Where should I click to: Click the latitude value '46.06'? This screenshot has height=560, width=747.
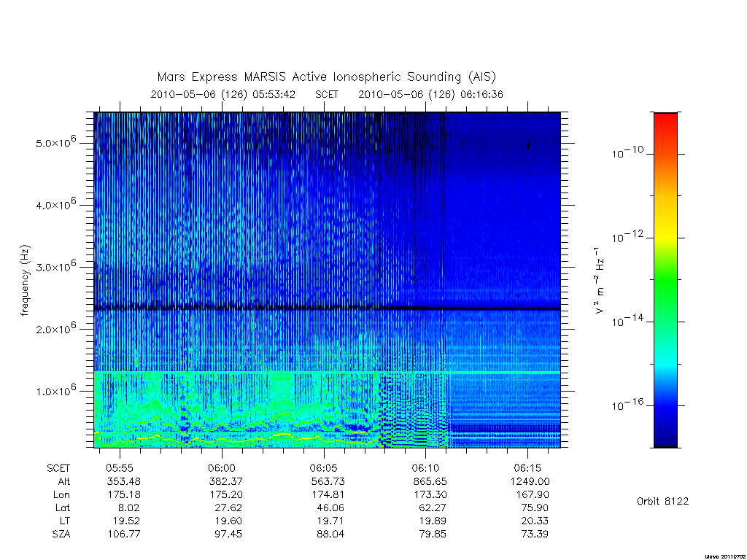(x=330, y=507)
